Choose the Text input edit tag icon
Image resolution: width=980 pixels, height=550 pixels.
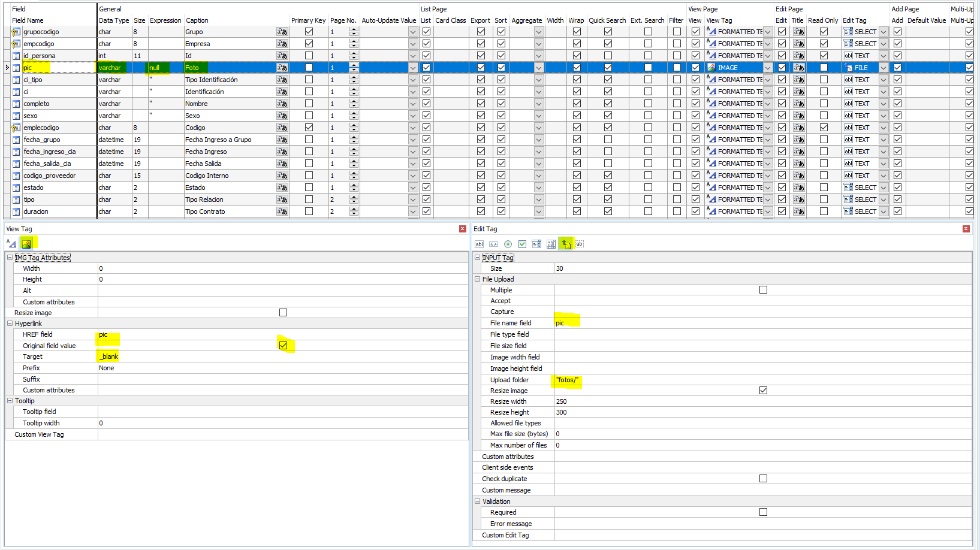click(479, 244)
